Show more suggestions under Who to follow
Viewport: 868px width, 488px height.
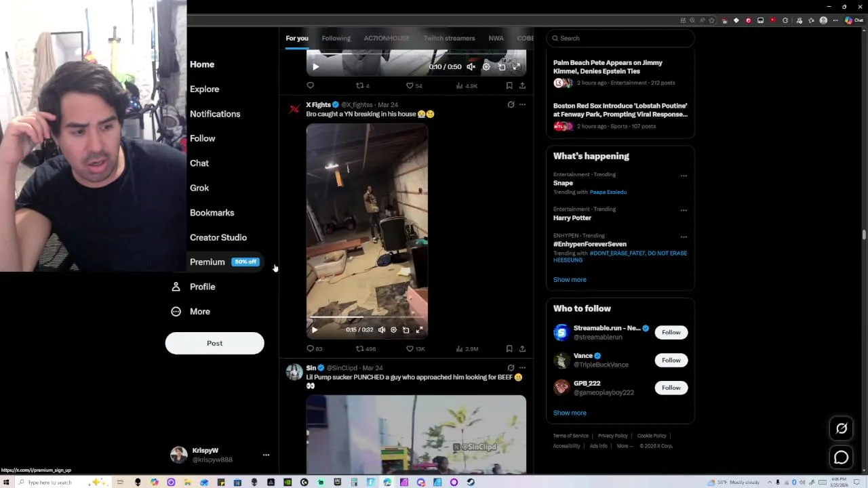click(570, 413)
